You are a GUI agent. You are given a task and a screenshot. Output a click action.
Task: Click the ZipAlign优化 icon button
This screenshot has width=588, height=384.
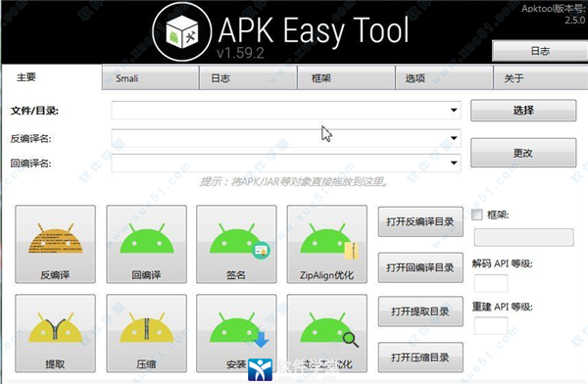pyautogui.click(x=327, y=244)
